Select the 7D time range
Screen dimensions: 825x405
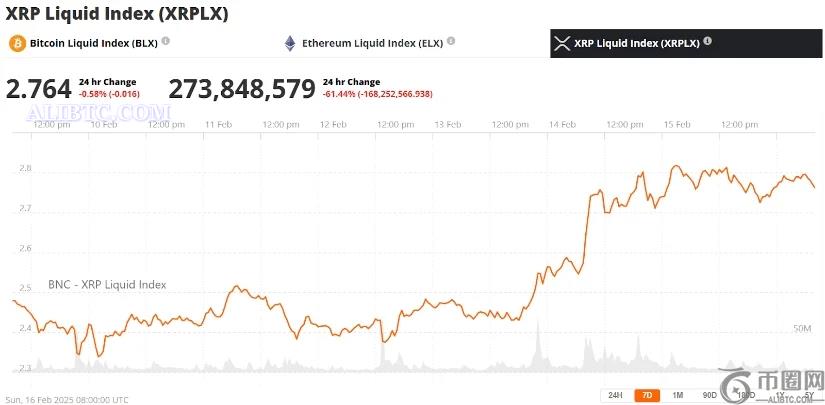[646, 395]
